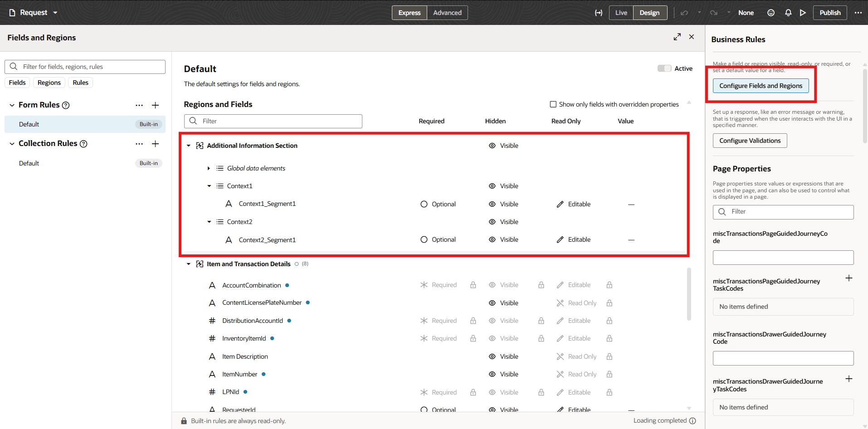Select the Rules filter chip
Viewport: 868px width, 429px height.
80,83
